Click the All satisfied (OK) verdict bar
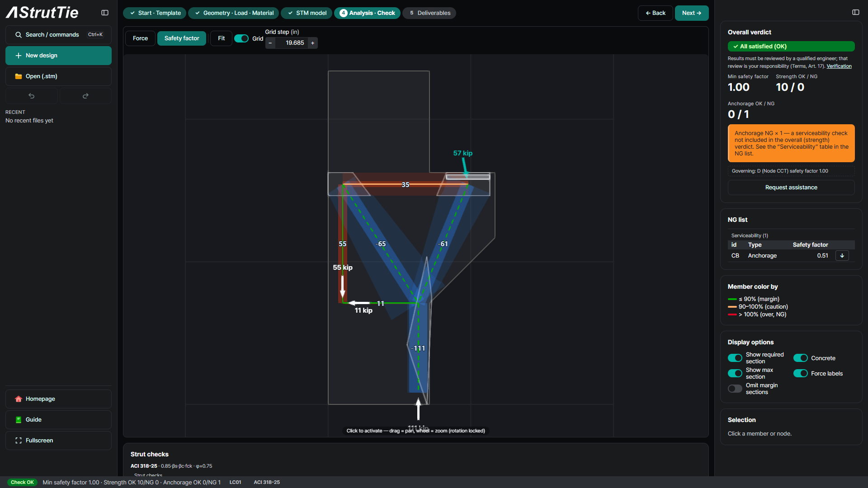 point(791,47)
